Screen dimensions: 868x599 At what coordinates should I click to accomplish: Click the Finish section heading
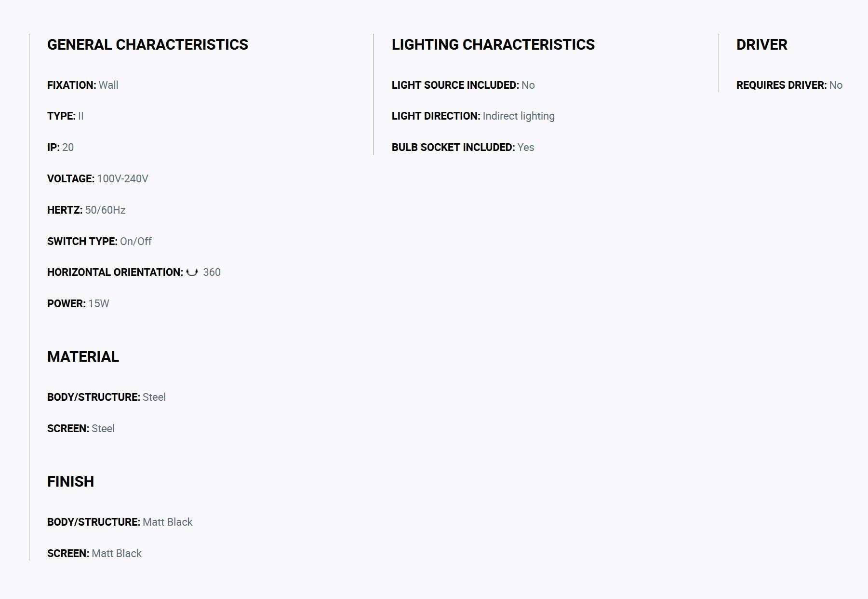(x=70, y=482)
